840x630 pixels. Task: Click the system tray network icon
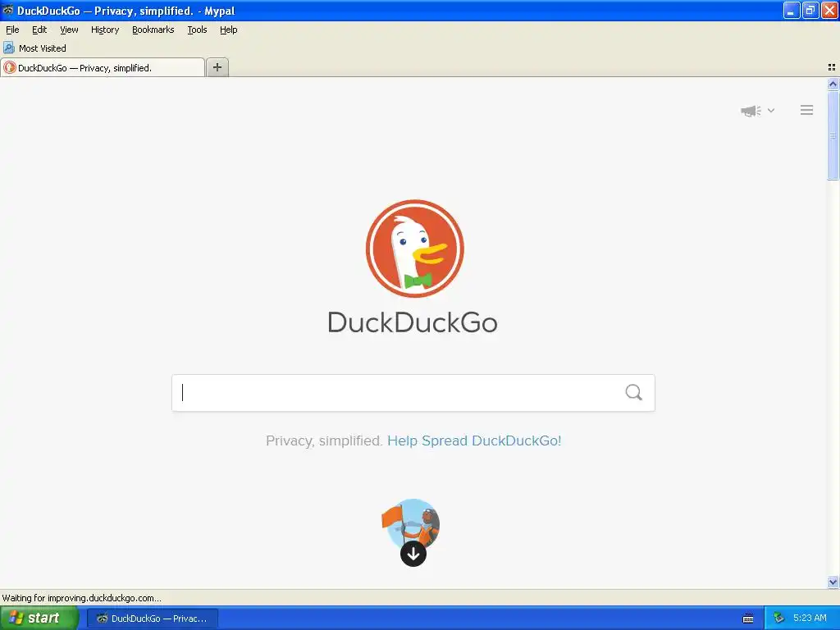tap(779, 618)
